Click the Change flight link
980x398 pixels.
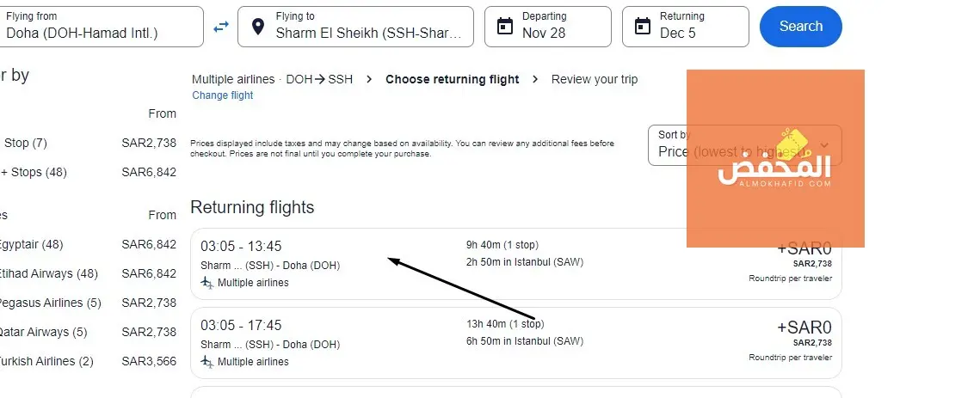(222, 95)
